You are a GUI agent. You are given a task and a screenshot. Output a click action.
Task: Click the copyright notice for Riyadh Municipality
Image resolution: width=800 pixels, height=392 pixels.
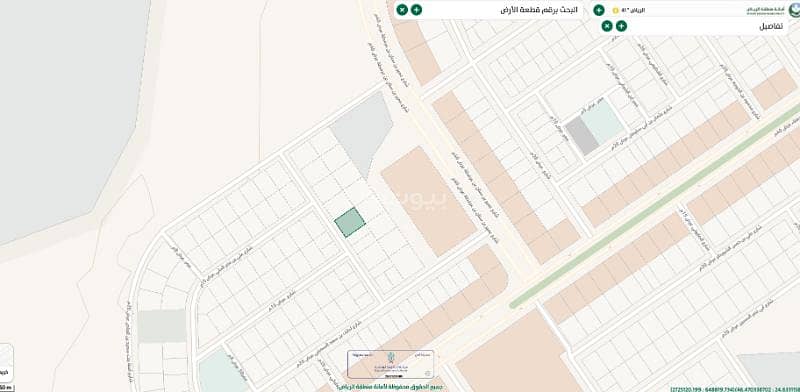pos(390,387)
